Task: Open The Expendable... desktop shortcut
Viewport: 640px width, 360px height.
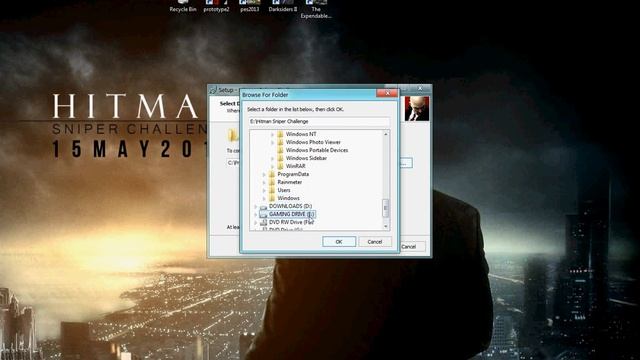Action: click(316, 9)
